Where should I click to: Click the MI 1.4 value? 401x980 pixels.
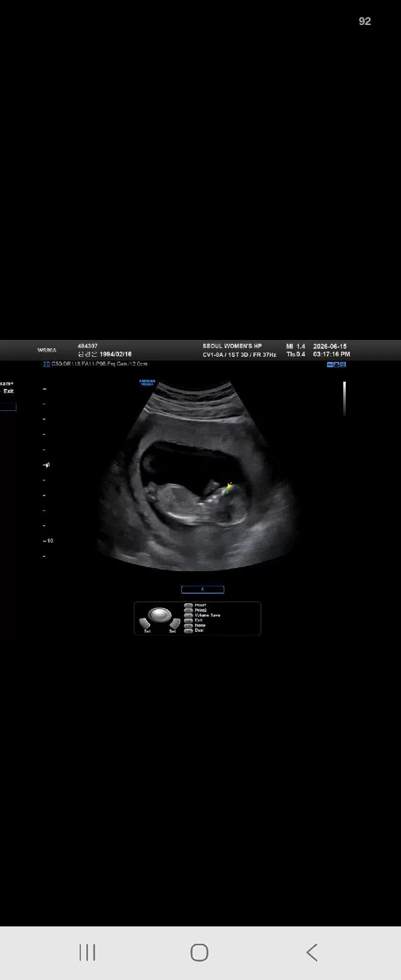pos(296,346)
